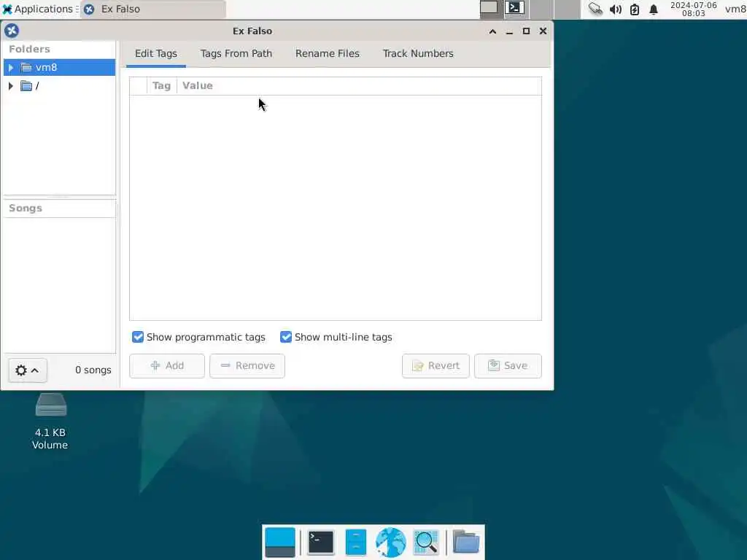The width and height of the screenshot is (747, 560).
Task: Disable Show multi-line tags checkbox
Action: (x=286, y=337)
